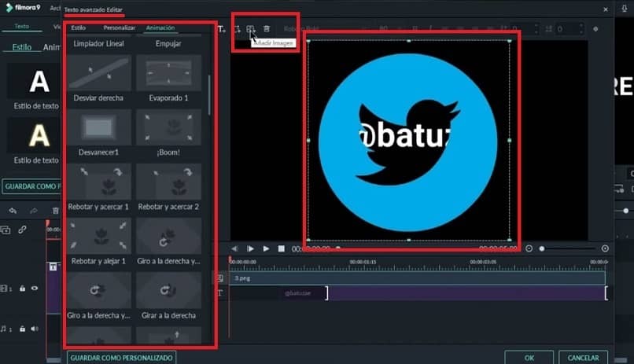Click the previous frame playback button
Screen dimensions: 634x364
point(234,248)
